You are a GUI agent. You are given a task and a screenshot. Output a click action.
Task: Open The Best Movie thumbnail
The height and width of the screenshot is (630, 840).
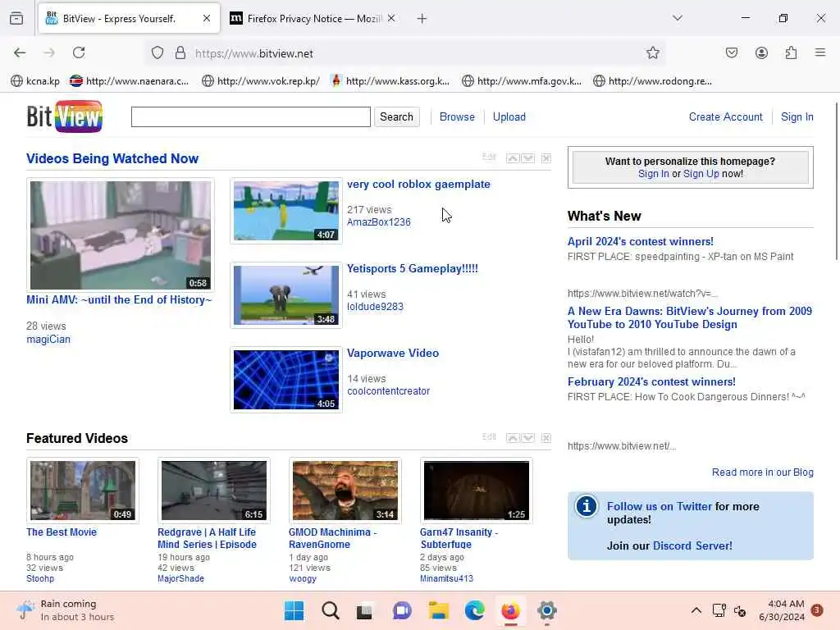click(83, 491)
